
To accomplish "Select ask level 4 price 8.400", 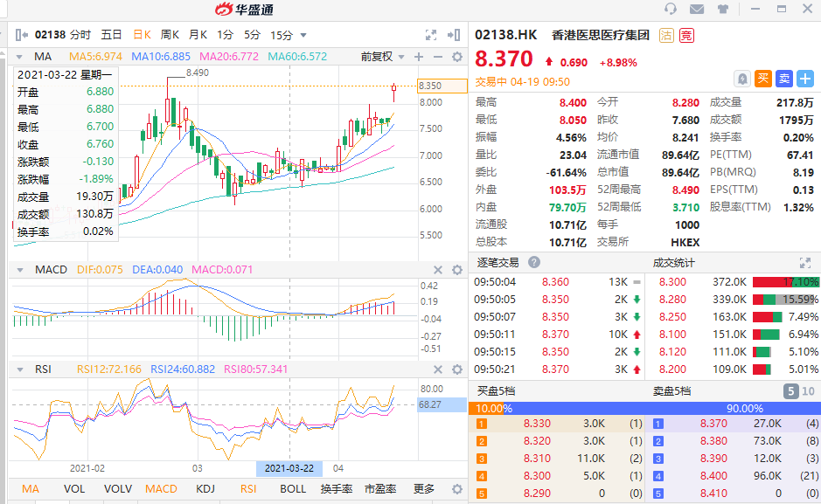I will [x=713, y=476].
